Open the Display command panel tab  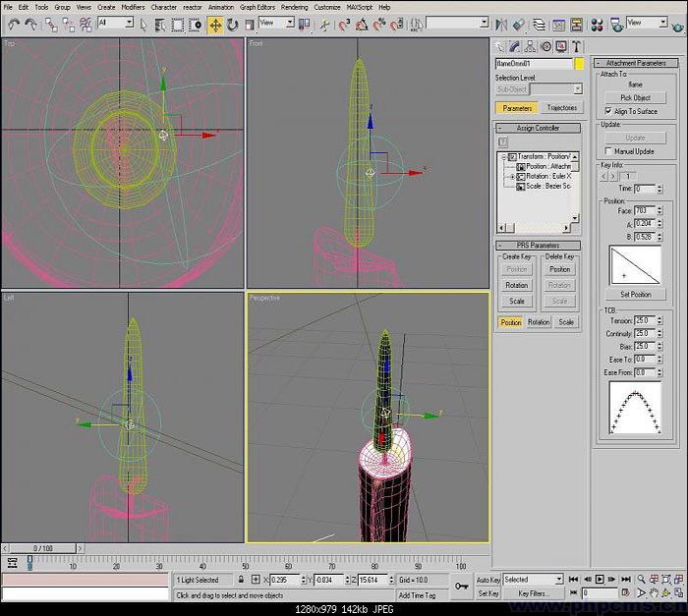(561, 46)
